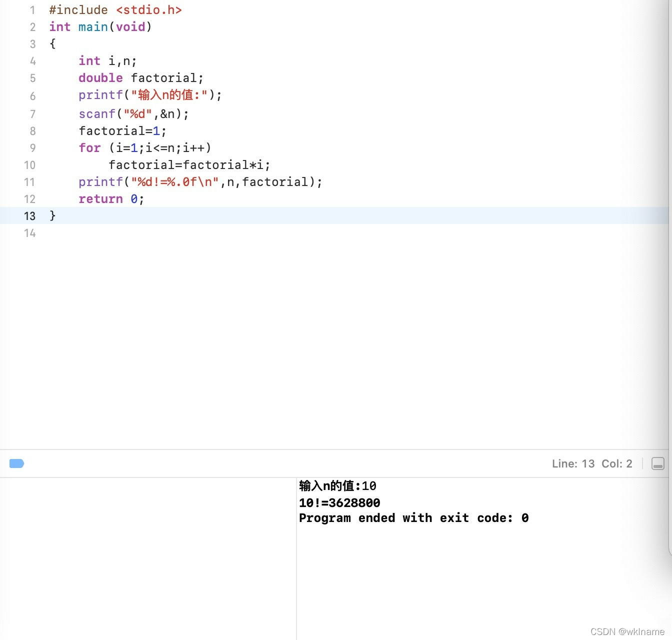Click the opening brace on line 3
The width and height of the screenshot is (672, 640).
point(52,44)
